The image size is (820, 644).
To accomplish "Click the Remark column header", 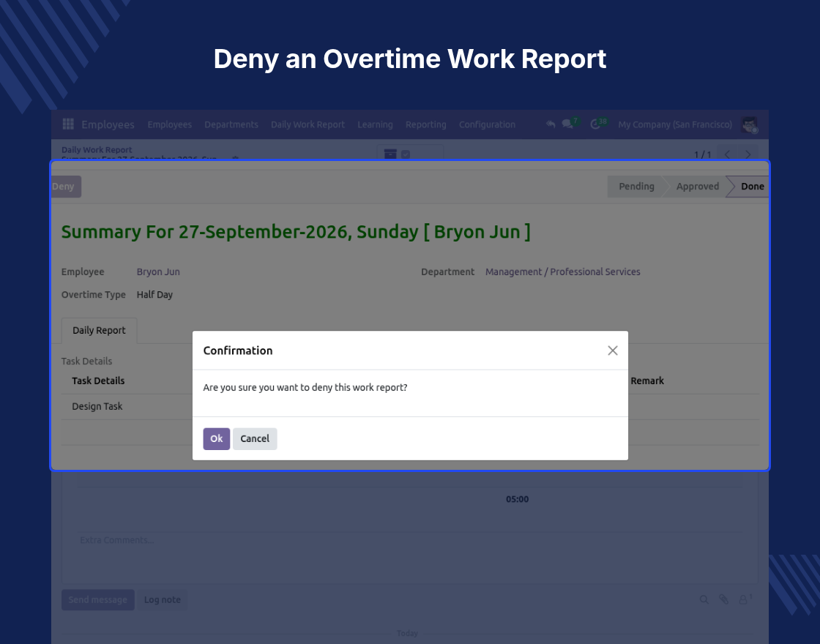I will coord(647,381).
